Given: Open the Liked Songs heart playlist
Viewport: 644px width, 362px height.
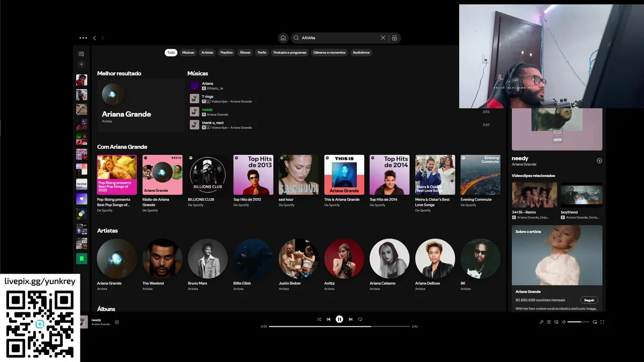Looking at the screenshot, I should (82, 199).
